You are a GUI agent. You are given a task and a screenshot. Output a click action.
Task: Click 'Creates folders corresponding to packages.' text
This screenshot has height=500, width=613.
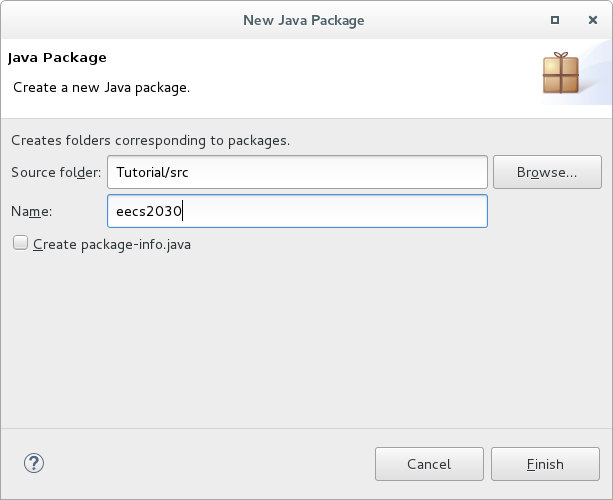151,141
